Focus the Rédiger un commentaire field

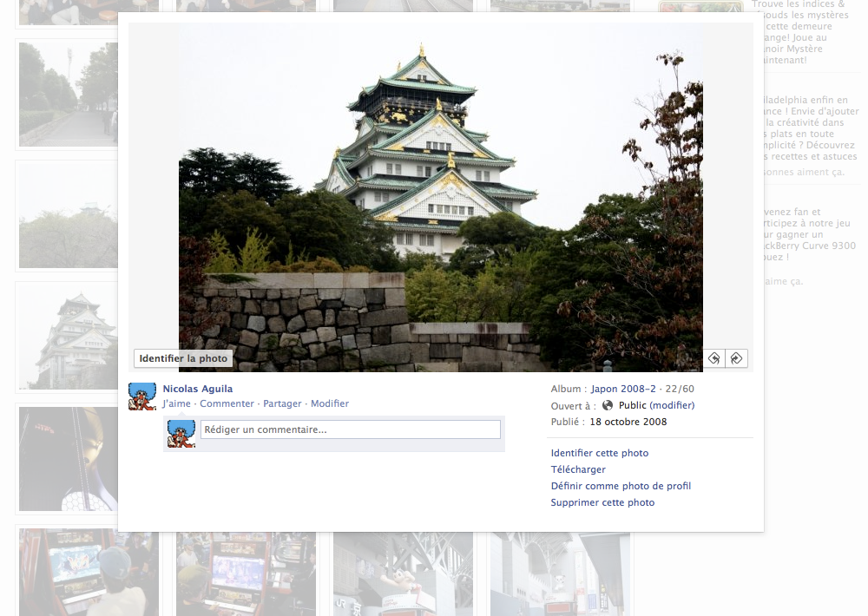click(351, 429)
